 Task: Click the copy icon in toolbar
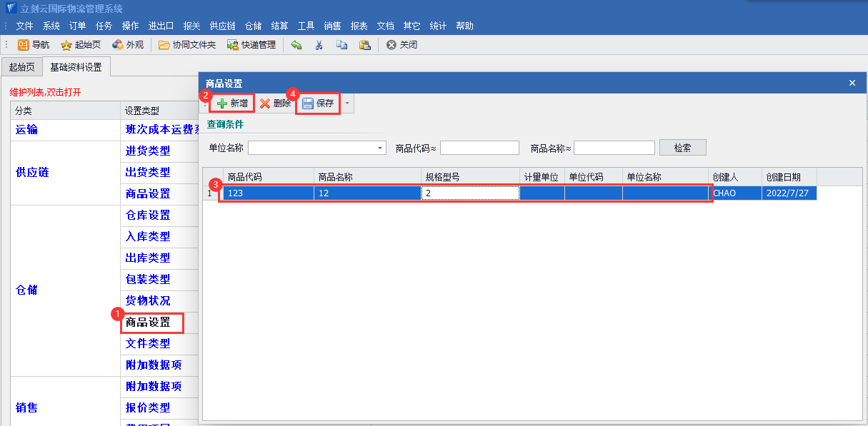point(341,45)
